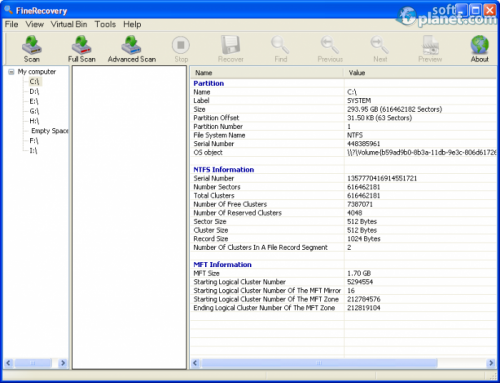Screen dimensions: 500x383
Task: Open the Virtual Bin menu
Action: (69, 24)
